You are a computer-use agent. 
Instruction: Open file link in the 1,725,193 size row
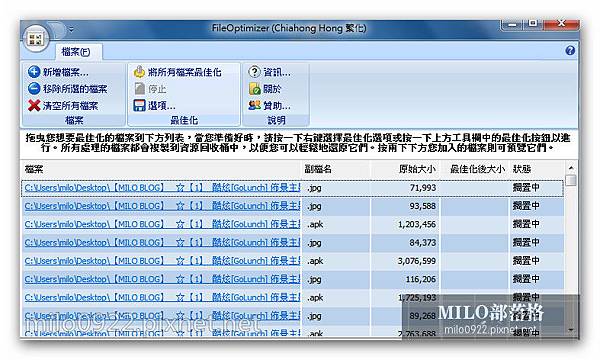pyautogui.click(x=162, y=297)
